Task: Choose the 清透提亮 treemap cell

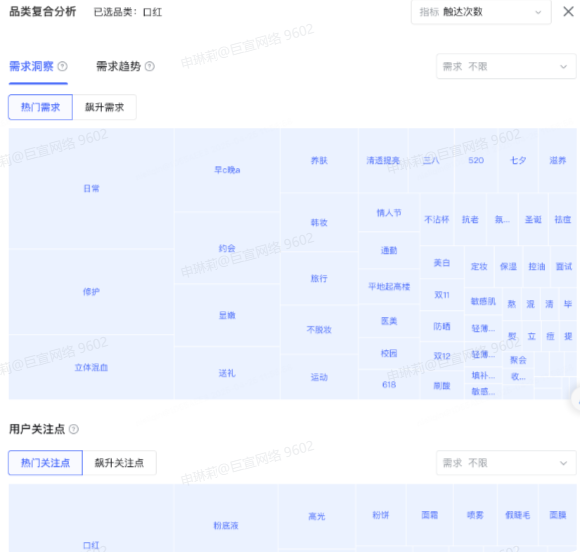Action: [x=383, y=161]
